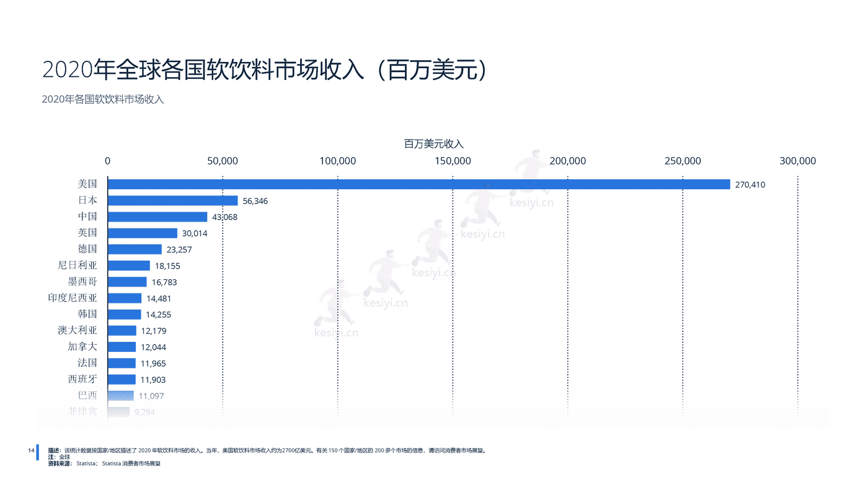
Task: Click the country label 日本
Action: [x=87, y=200]
